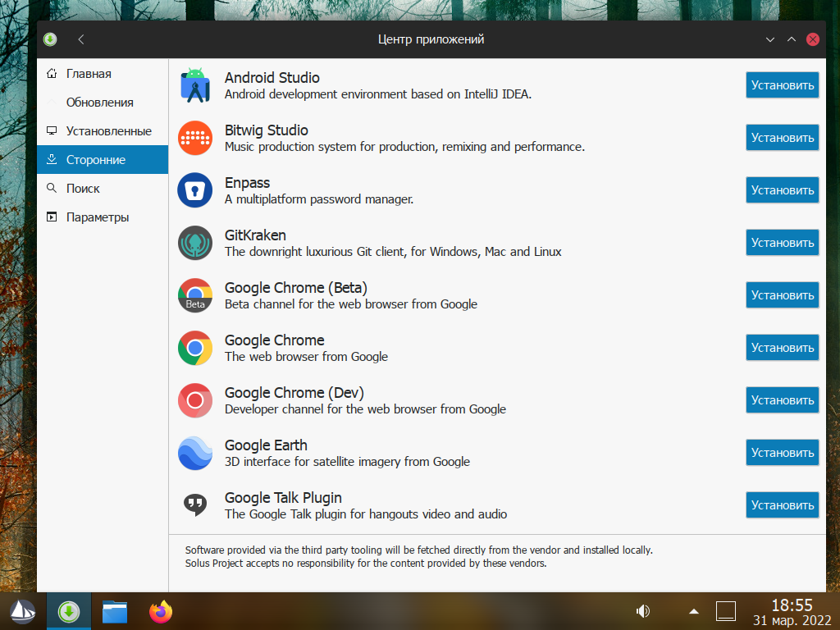Click the GitKraken title text
This screenshot has height=630, width=840.
click(255, 235)
